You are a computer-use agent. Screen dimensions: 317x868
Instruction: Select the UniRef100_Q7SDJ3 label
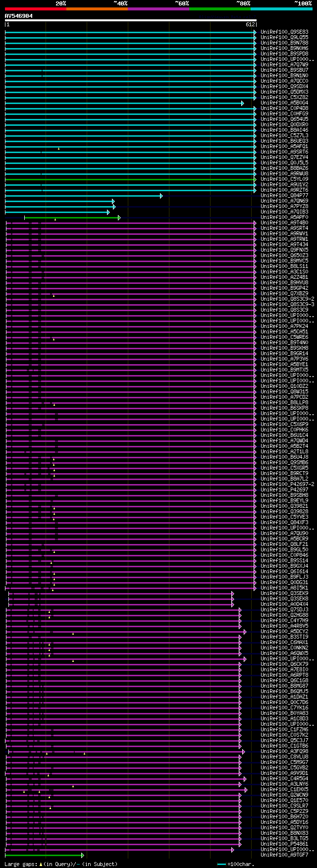(284, 609)
